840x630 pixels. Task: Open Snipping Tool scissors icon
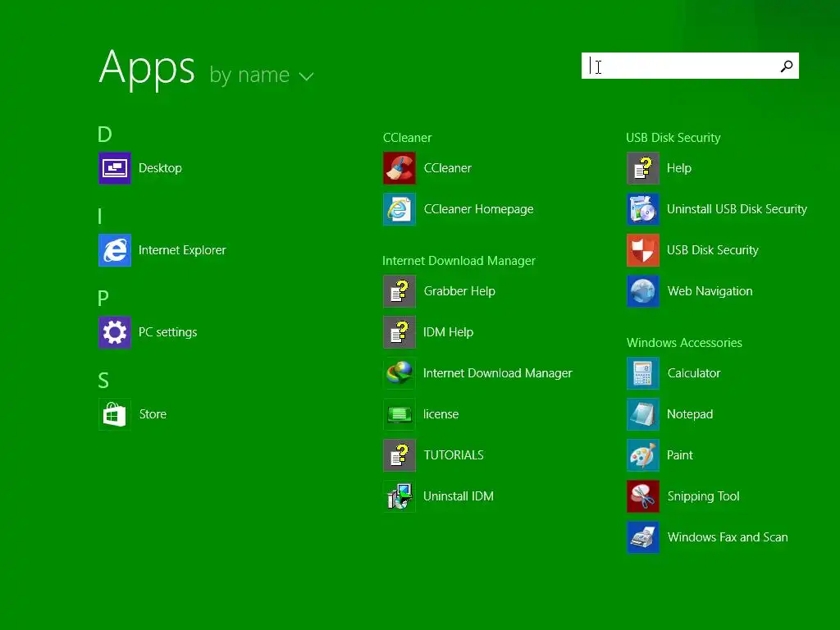pos(643,496)
